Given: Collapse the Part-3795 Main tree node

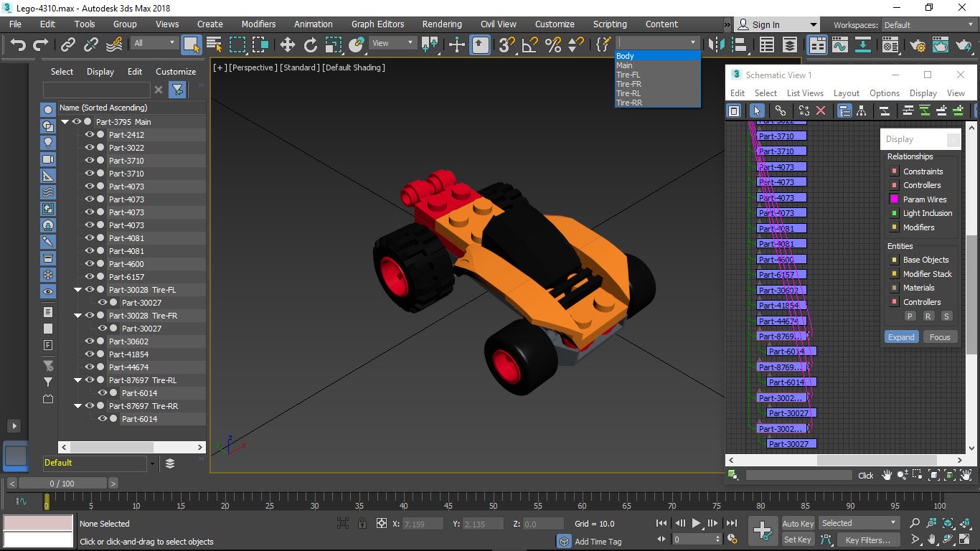Looking at the screenshot, I should pyautogui.click(x=65, y=121).
